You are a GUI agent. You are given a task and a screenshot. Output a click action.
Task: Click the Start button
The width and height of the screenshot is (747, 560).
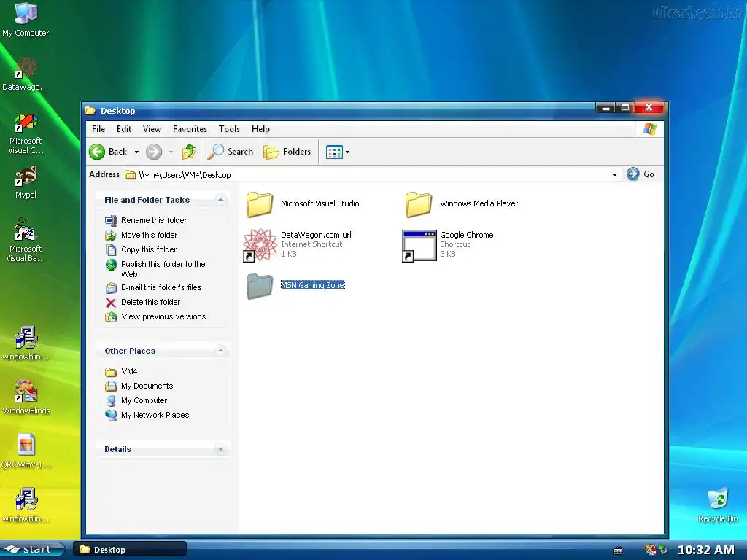coord(32,550)
